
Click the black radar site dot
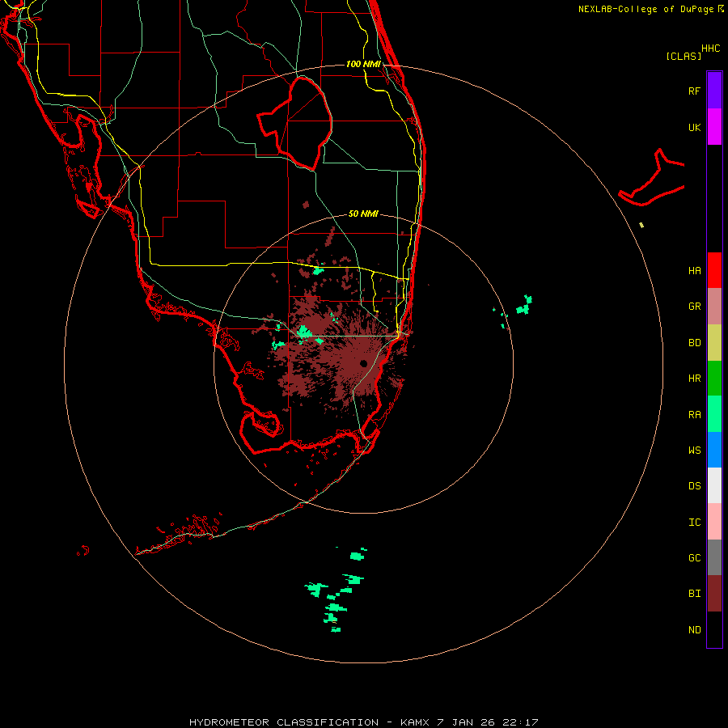pyautogui.click(x=363, y=363)
